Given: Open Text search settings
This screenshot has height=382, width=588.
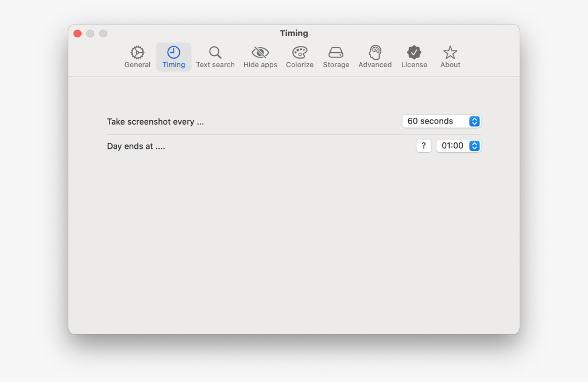Looking at the screenshot, I should [x=215, y=57].
